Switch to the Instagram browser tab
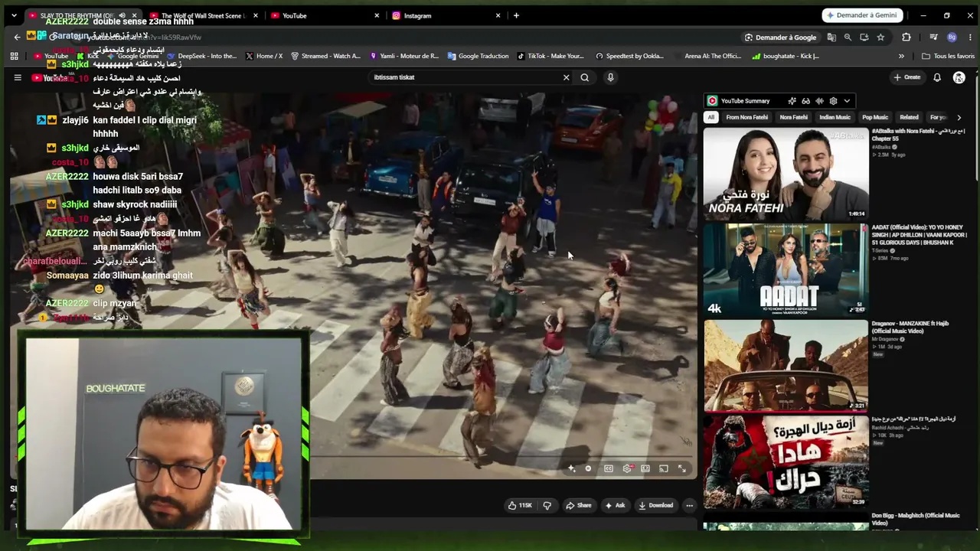This screenshot has height=551, width=980. point(446,15)
